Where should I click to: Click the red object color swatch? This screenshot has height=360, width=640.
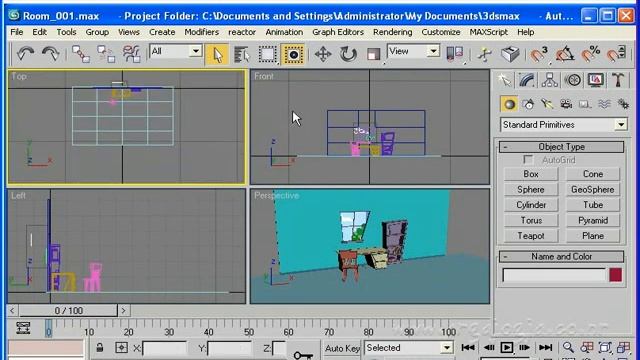pos(616,275)
